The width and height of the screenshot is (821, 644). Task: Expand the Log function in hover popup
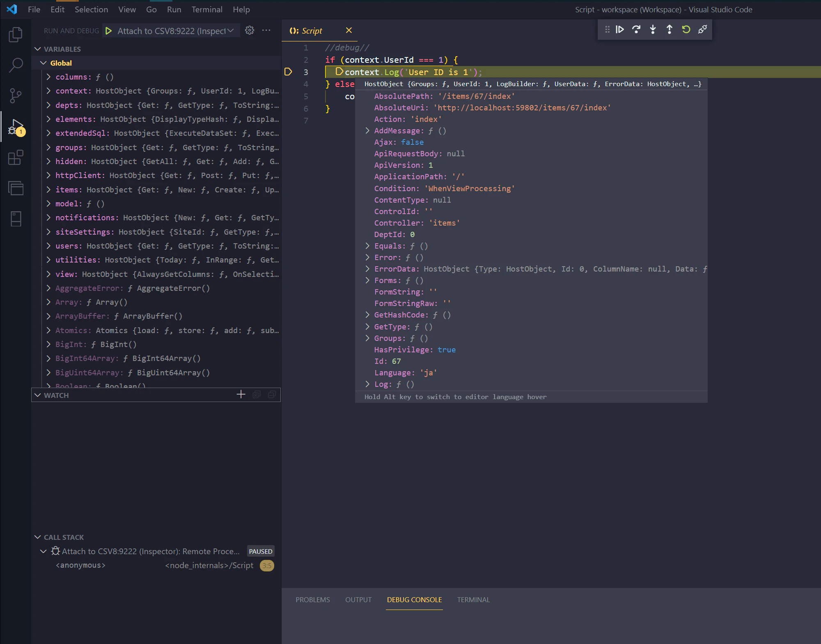pyautogui.click(x=367, y=384)
